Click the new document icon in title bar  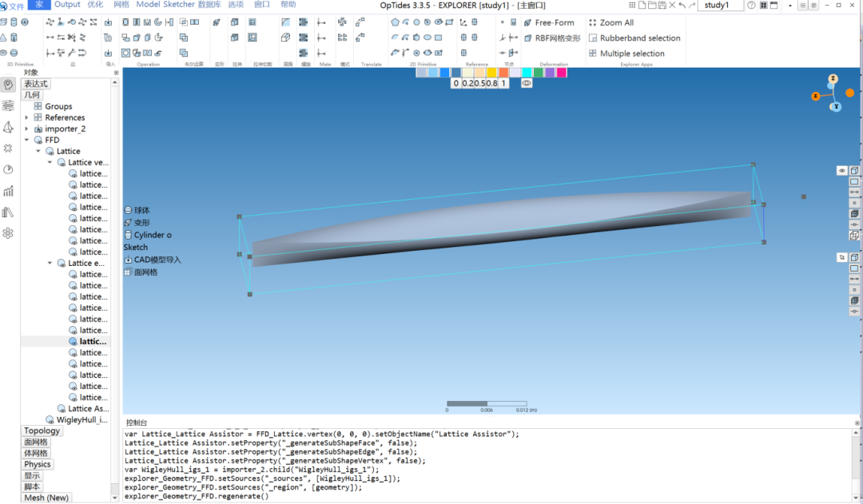click(x=642, y=5)
